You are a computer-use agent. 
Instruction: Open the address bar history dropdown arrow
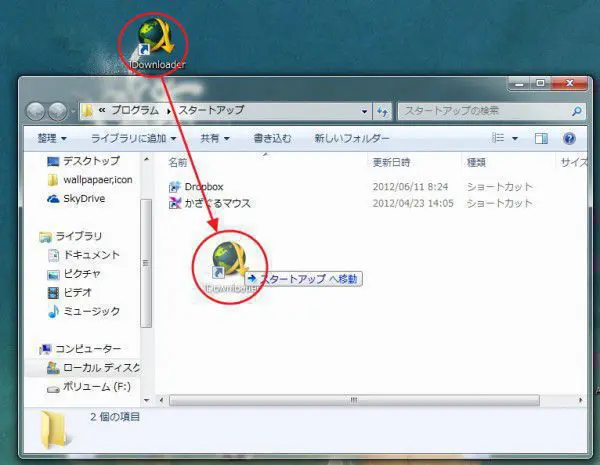coord(364,111)
